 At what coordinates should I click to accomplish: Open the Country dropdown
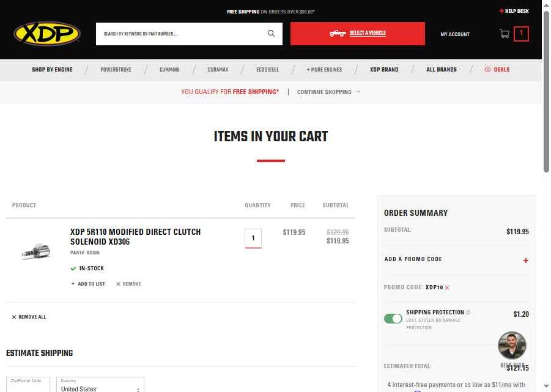coord(100,385)
